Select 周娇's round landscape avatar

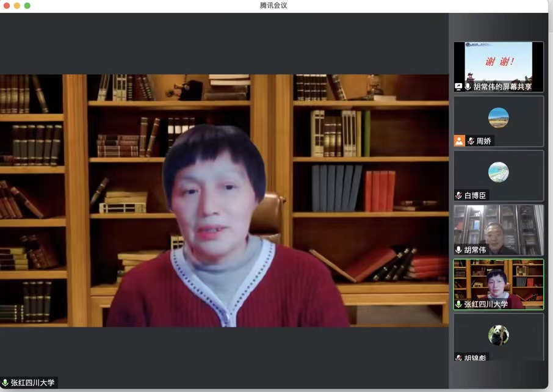pos(498,117)
